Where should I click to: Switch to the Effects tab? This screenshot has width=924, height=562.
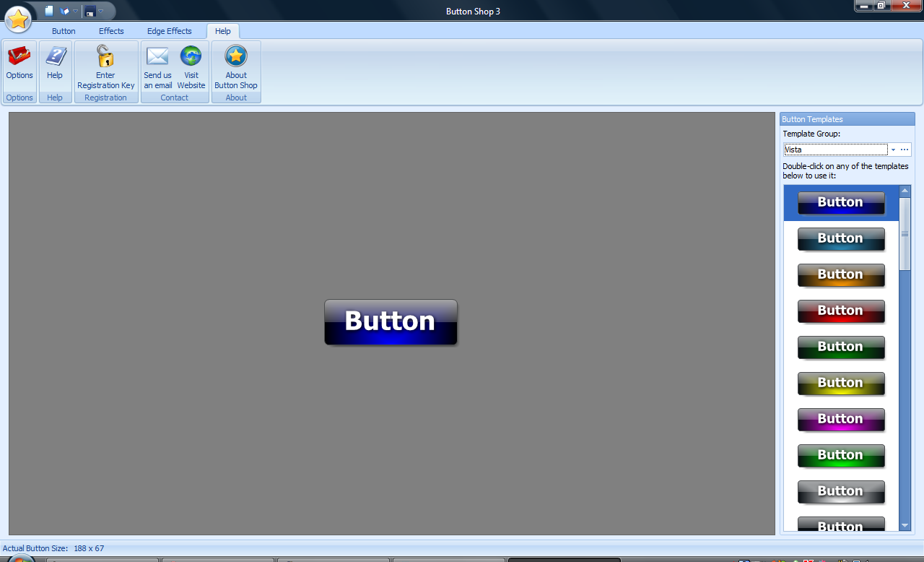pos(111,31)
